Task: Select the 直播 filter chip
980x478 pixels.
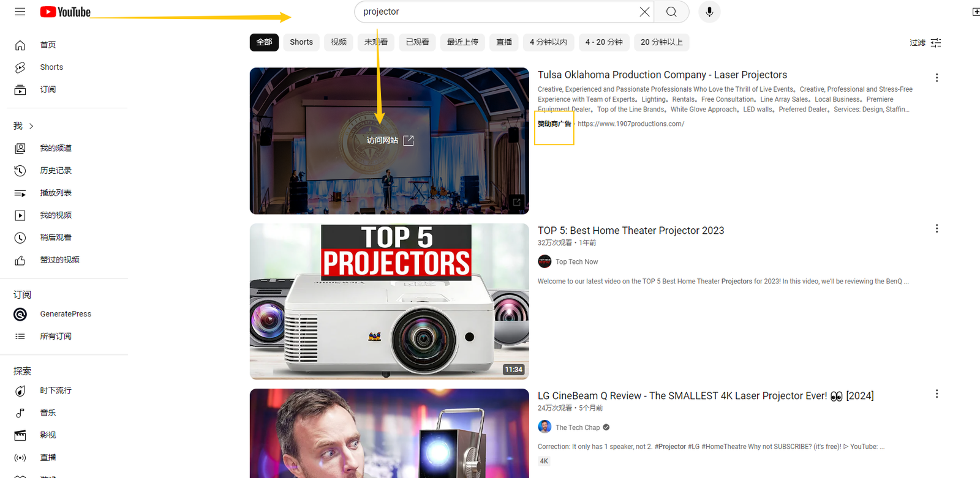Action: (504, 42)
